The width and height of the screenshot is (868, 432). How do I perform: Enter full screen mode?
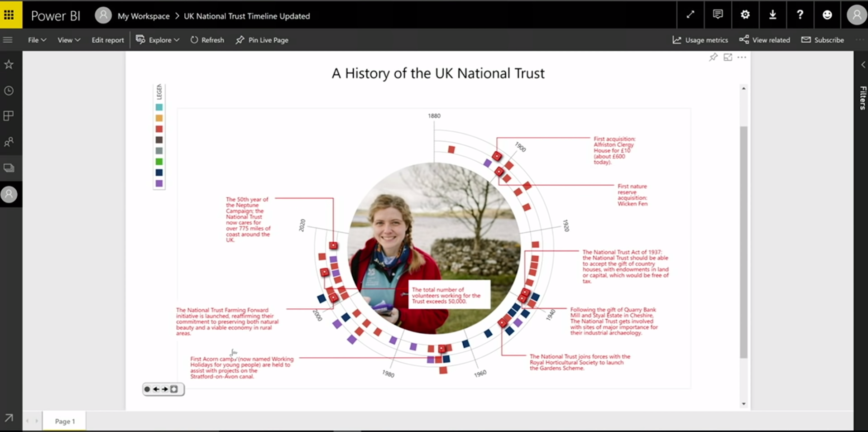(690, 15)
